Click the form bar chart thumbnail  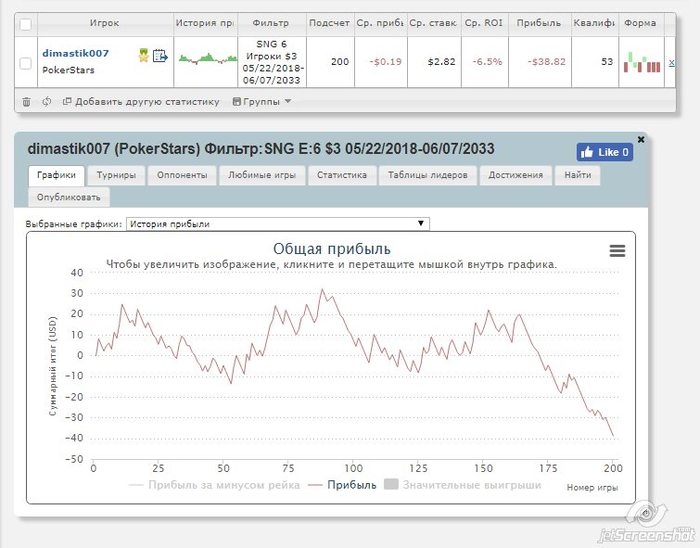(x=642, y=62)
